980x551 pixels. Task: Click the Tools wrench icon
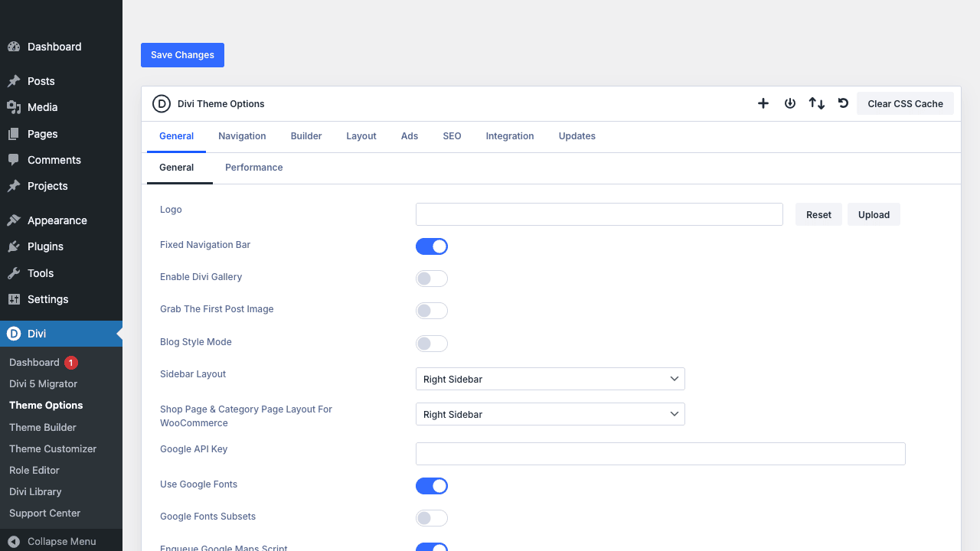(x=14, y=273)
